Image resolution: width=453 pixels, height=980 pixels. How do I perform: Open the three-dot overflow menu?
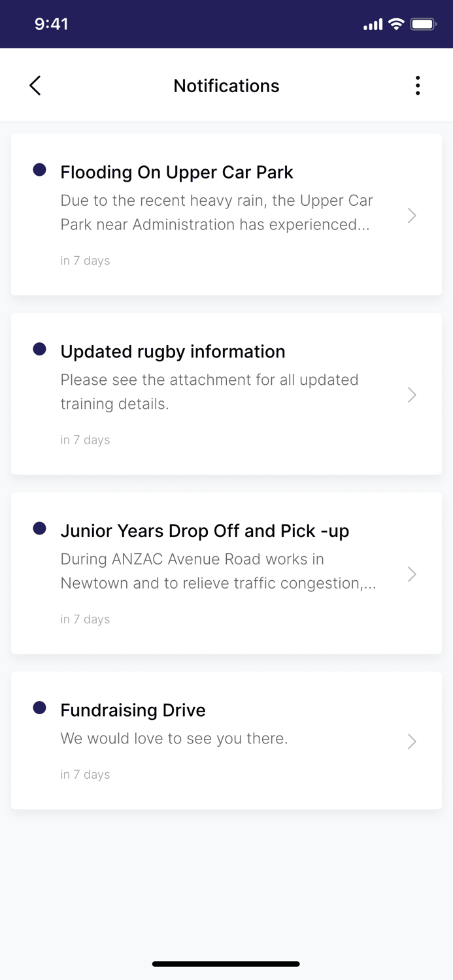coord(418,85)
